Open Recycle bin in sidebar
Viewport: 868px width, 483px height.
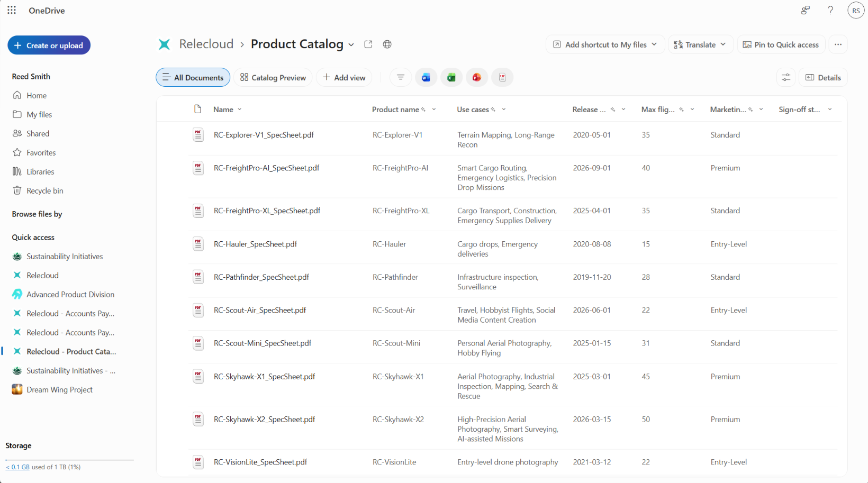click(x=44, y=191)
